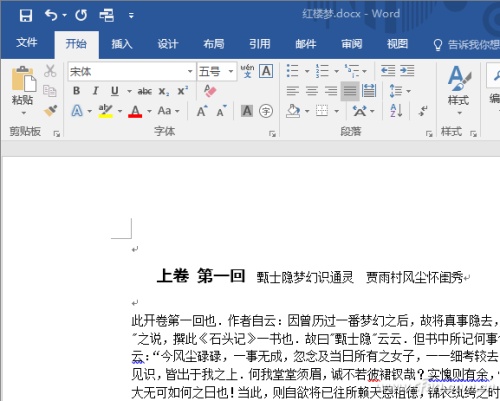Switch to the 审阅 tab
This screenshot has height=401, width=500.
pyautogui.click(x=352, y=43)
